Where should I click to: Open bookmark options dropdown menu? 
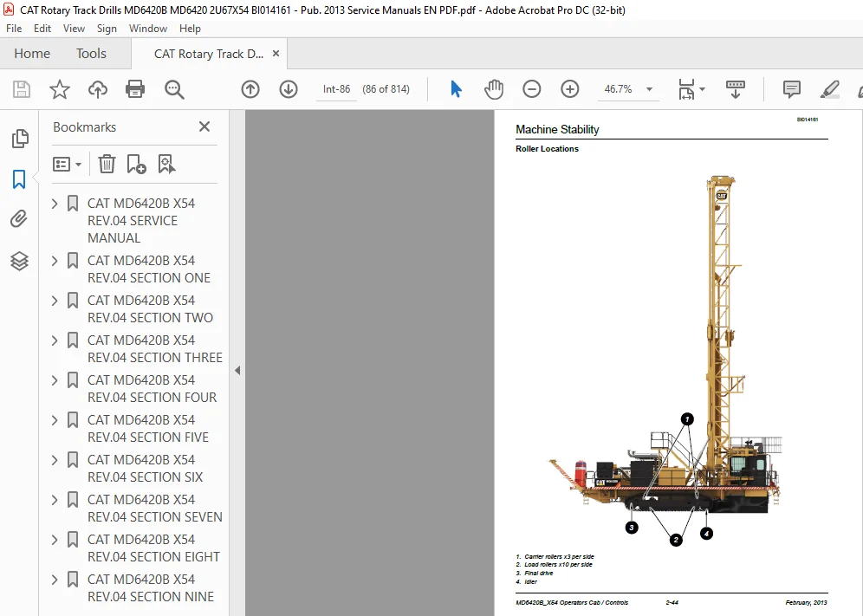click(x=67, y=164)
